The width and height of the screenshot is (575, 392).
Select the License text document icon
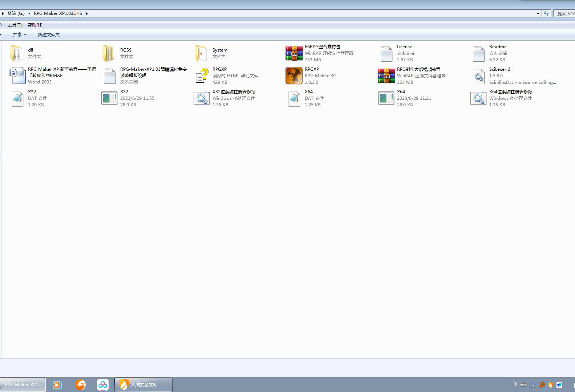coord(386,53)
